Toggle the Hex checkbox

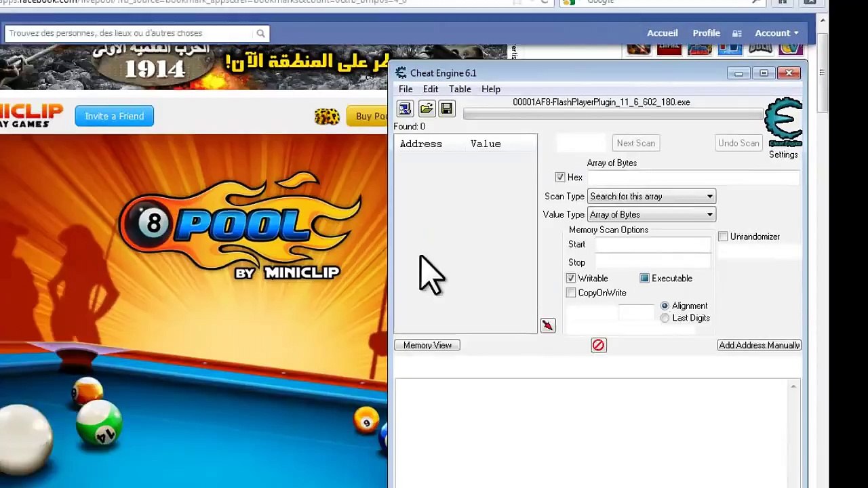(x=560, y=177)
